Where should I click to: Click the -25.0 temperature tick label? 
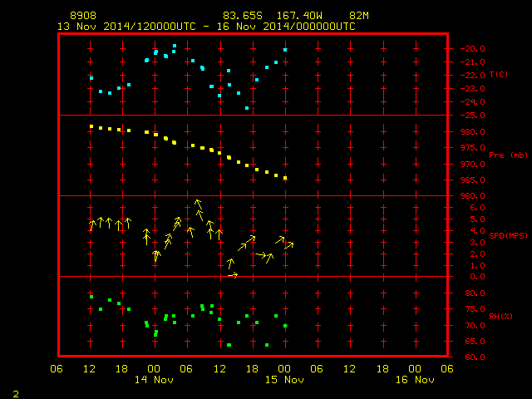coord(473,116)
